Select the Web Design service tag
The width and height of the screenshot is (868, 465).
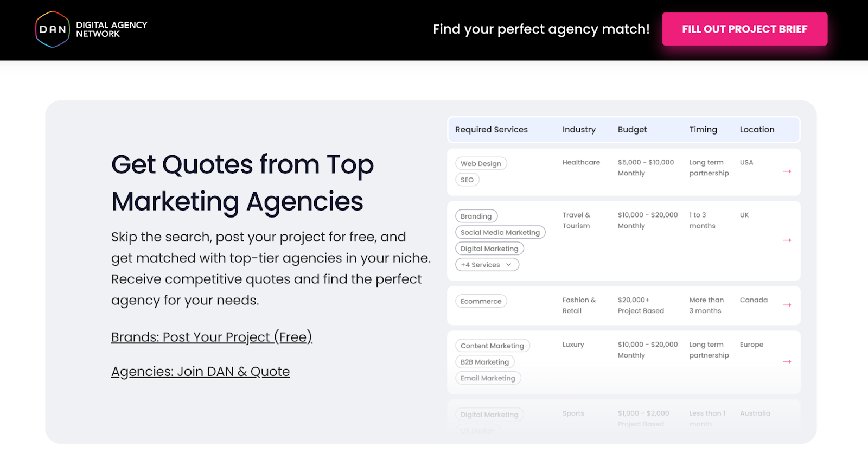[x=481, y=164]
